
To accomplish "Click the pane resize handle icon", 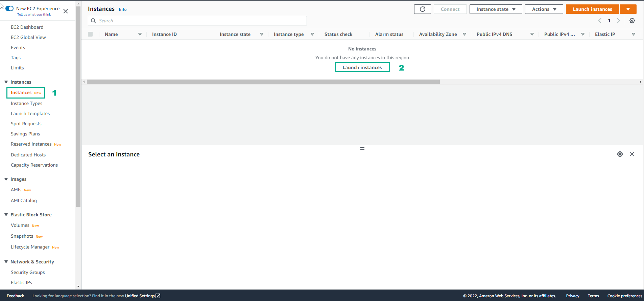I will pos(362,148).
